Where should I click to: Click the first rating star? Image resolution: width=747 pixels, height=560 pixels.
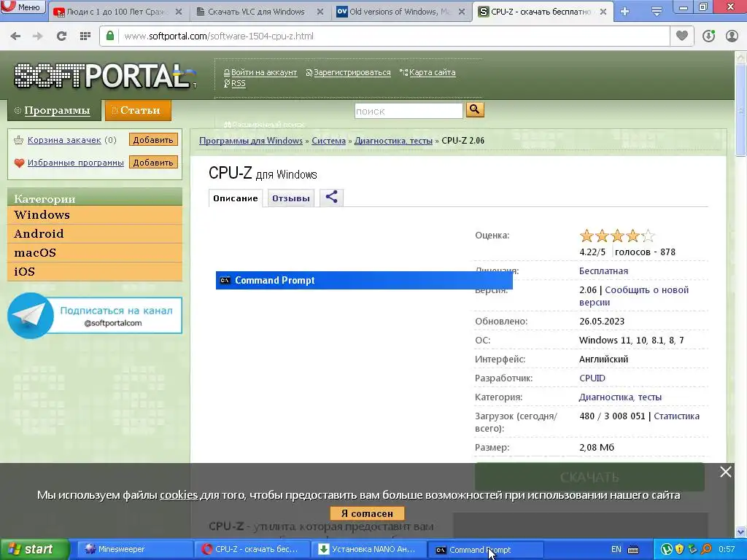click(x=587, y=236)
